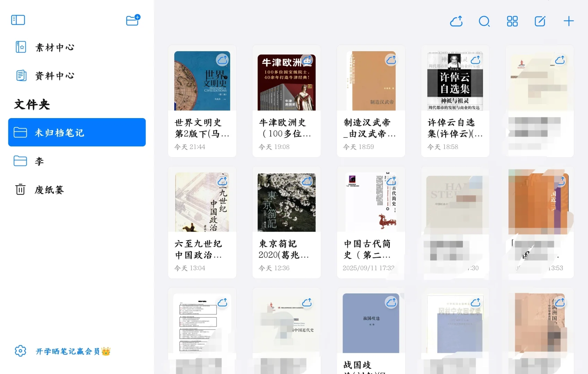This screenshot has width=588, height=374.
Task: Tap the edit pencil-square icon in the toolbar
Action: (540, 21)
